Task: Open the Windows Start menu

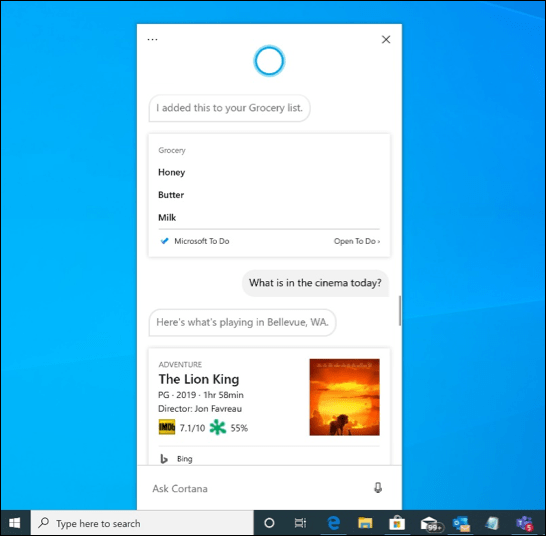Action: [x=15, y=523]
